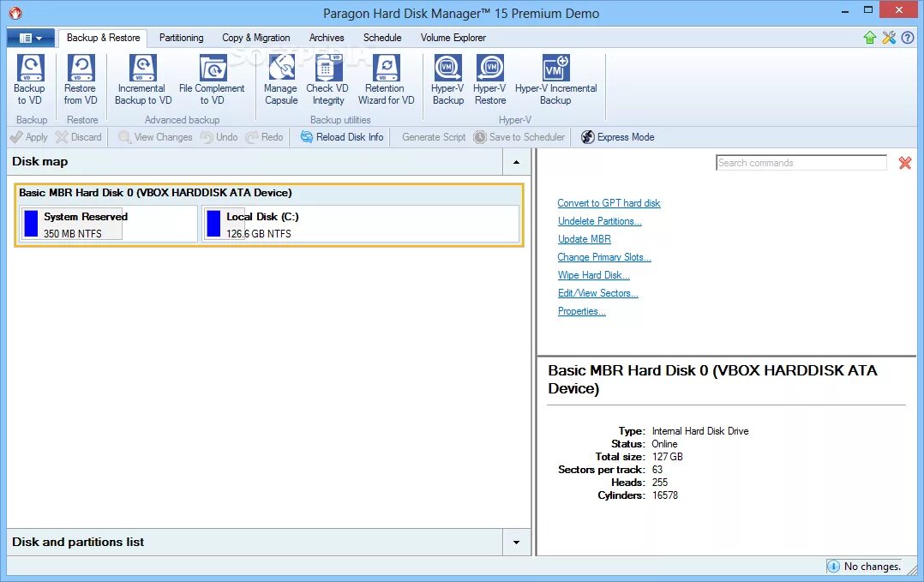Switch to the Schedule tab
This screenshot has height=582, width=924.
point(382,38)
